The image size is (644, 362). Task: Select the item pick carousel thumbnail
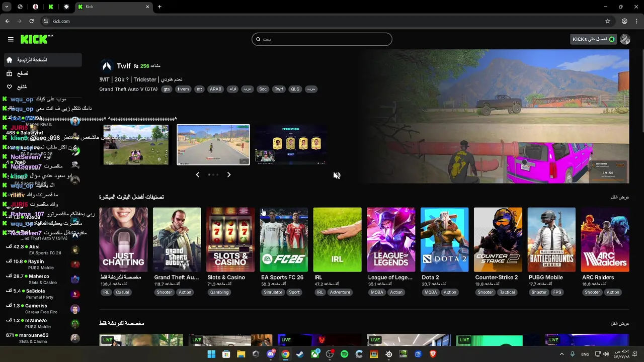[290, 145]
